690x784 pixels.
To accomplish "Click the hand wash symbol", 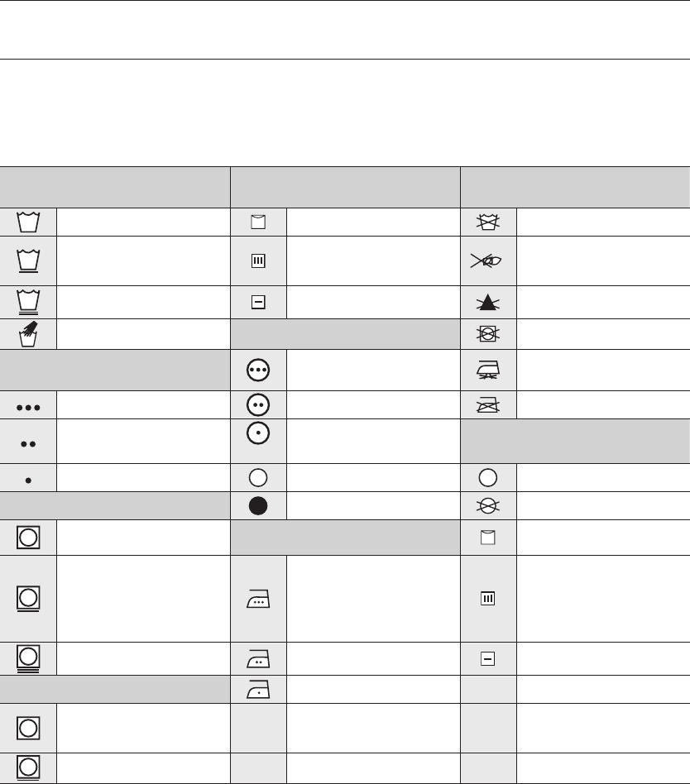I will [x=29, y=334].
